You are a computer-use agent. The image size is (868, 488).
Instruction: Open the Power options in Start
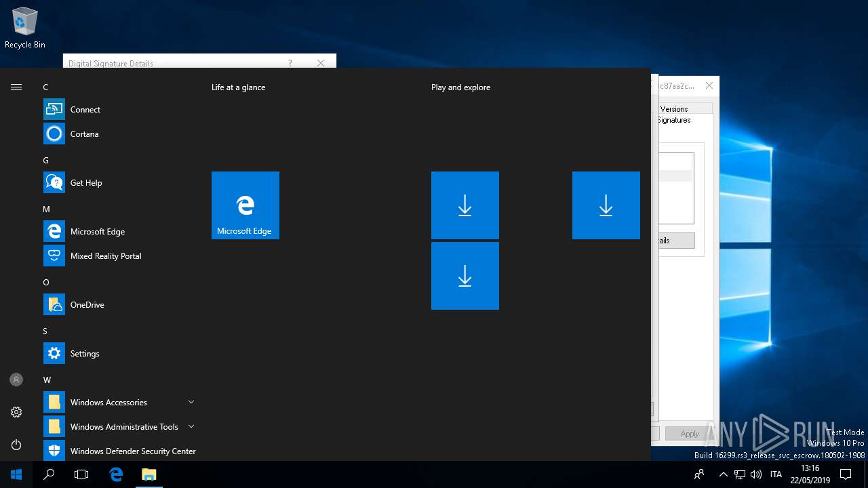16,445
